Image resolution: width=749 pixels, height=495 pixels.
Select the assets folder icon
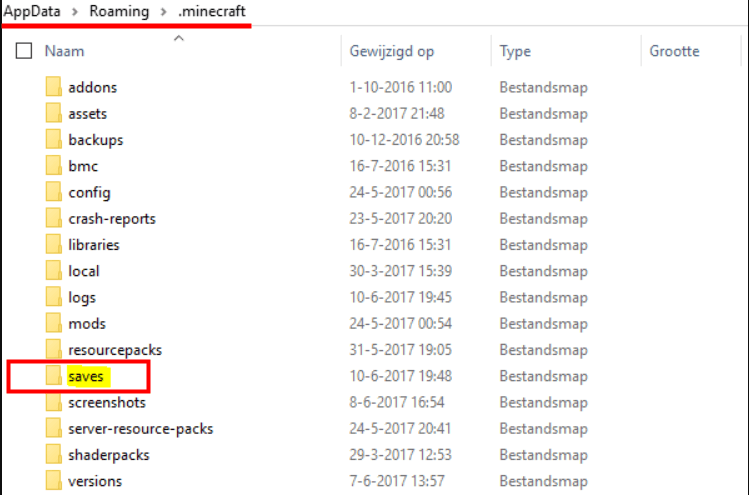click(54, 113)
